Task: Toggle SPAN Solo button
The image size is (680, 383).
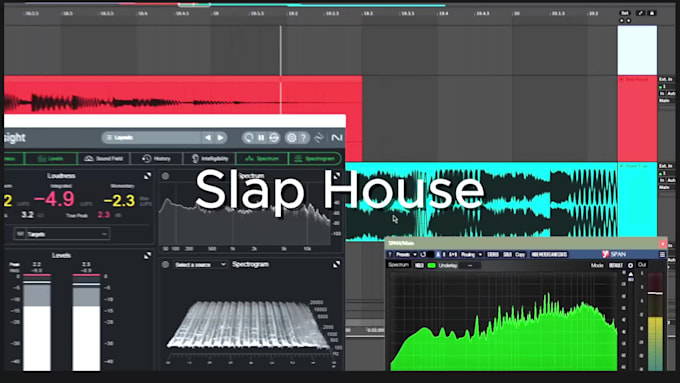Action: coord(507,255)
